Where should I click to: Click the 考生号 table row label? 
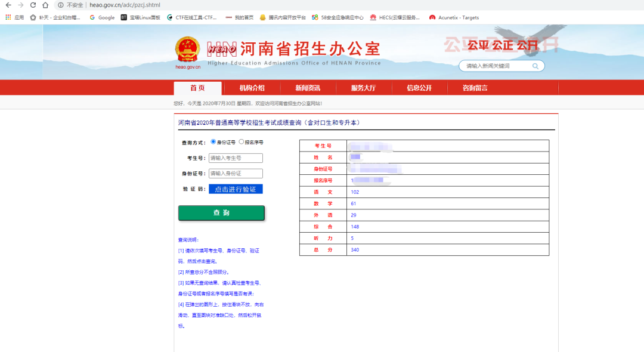(x=323, y=146)
